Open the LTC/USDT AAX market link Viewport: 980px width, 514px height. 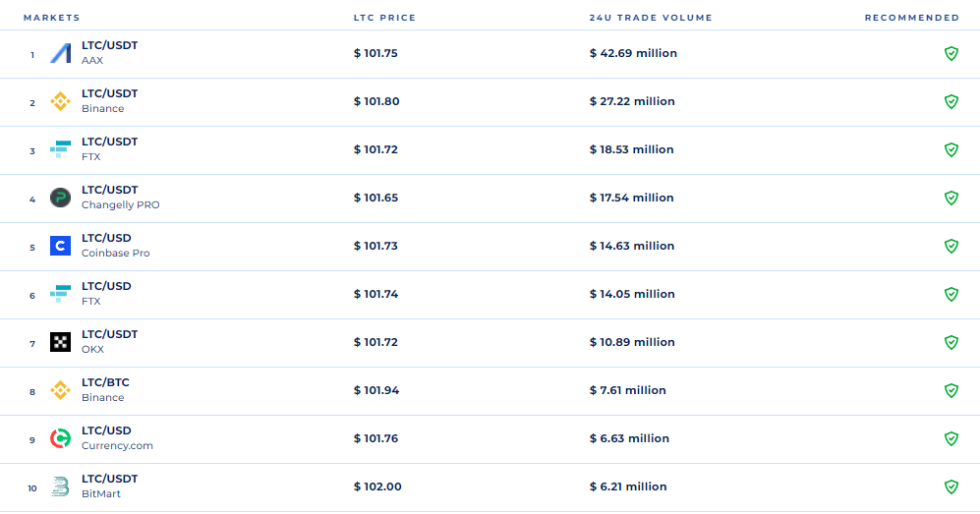point(109,46)
